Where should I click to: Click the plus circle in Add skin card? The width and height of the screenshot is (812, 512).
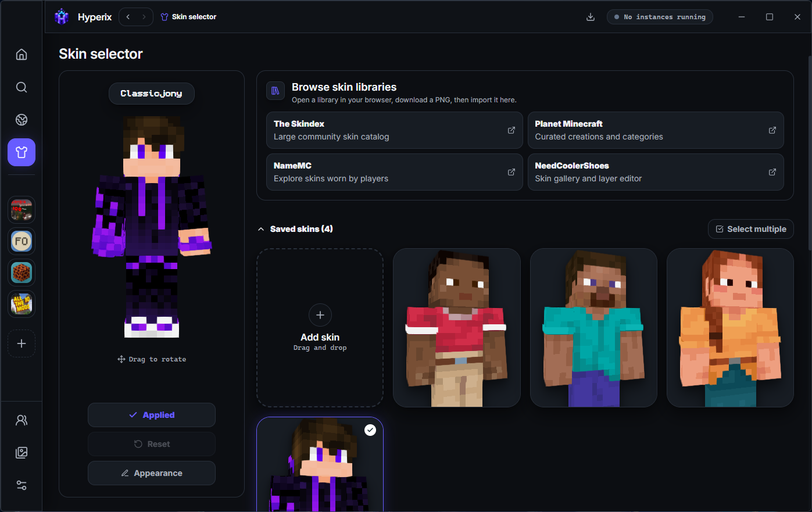pyautogui.click(x=320, y=315)
